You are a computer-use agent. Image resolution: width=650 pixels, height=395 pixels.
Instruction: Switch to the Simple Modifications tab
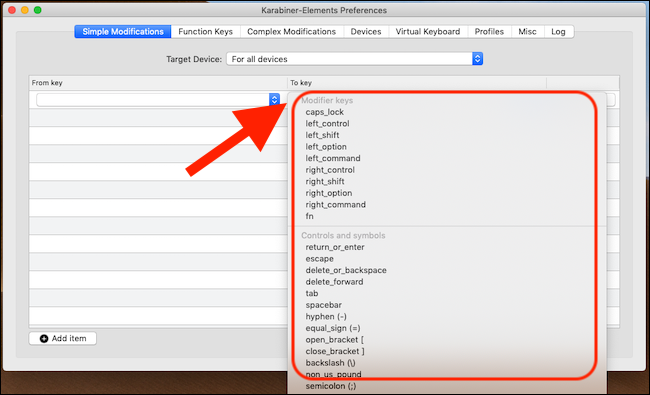(x=123, y=32)
